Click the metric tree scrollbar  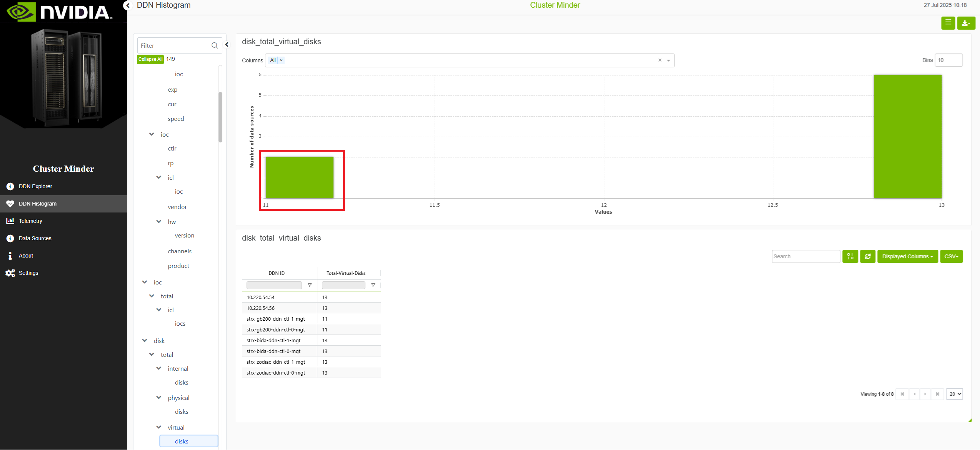click(x=220, y=117)
